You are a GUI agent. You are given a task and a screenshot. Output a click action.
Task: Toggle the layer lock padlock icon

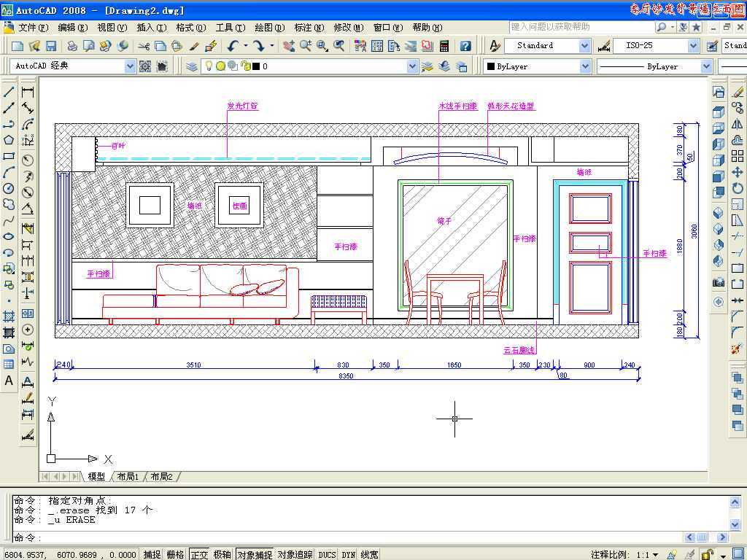(245, 66)
